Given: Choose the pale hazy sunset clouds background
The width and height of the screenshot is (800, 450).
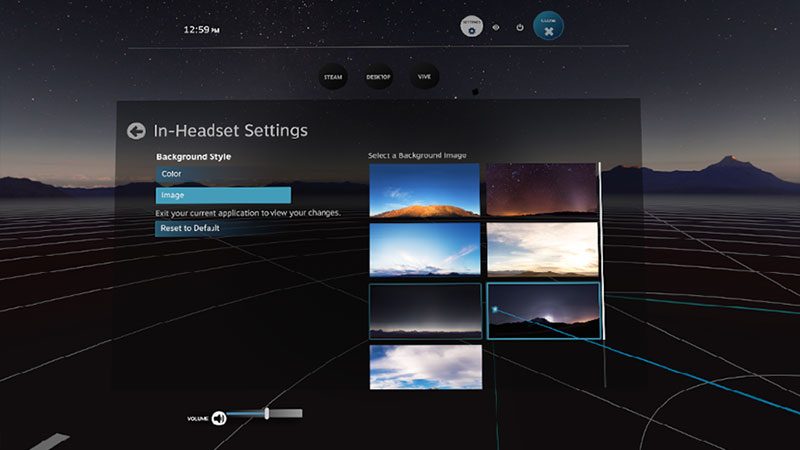Looking at the screenshot, I should click(x=542, y=249).
